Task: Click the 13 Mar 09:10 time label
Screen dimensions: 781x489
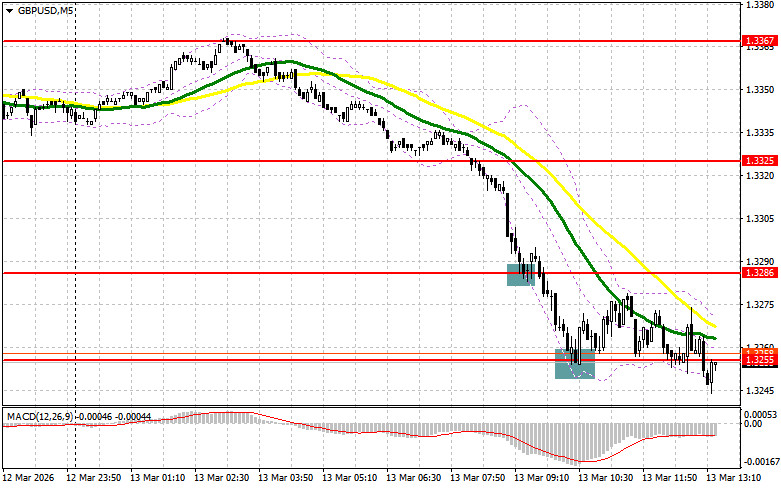Action: click(x=541, y=478)
